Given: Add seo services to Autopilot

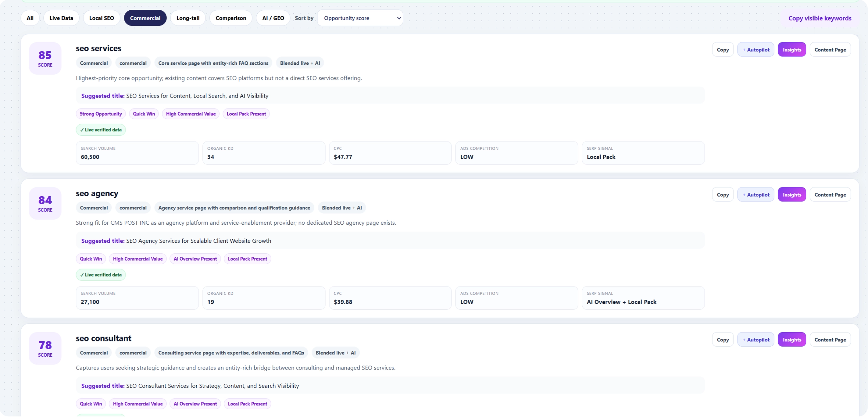Looking at the screenshot, I should (x=756, y=49).
